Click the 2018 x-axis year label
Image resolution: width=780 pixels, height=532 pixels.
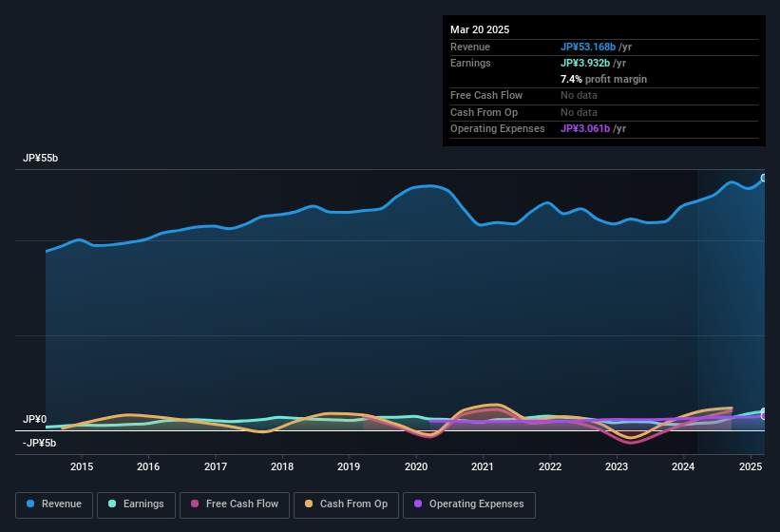pyautogui.click(x=282, y=466)
